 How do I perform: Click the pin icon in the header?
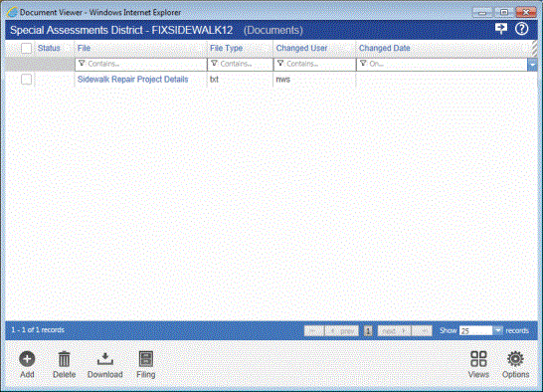pyautogui.click(x=501, y=29)
